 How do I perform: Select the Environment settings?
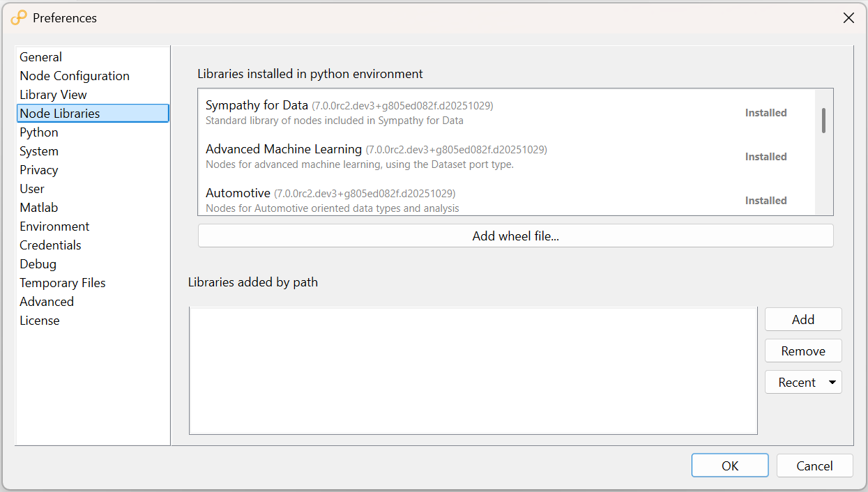pyautogui.click(x=54, y=226)
